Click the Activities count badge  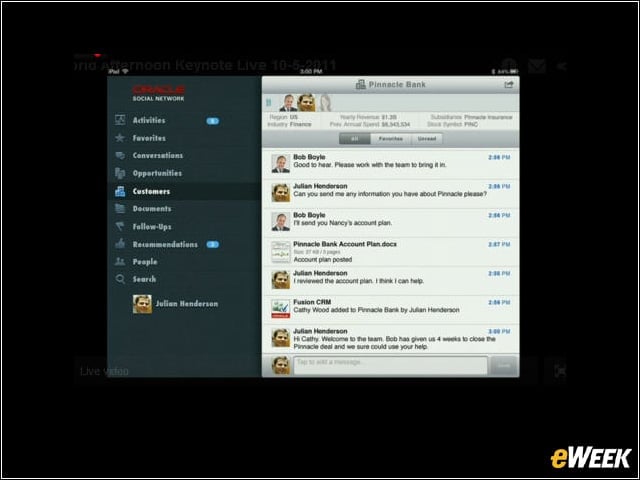[213, 121]
